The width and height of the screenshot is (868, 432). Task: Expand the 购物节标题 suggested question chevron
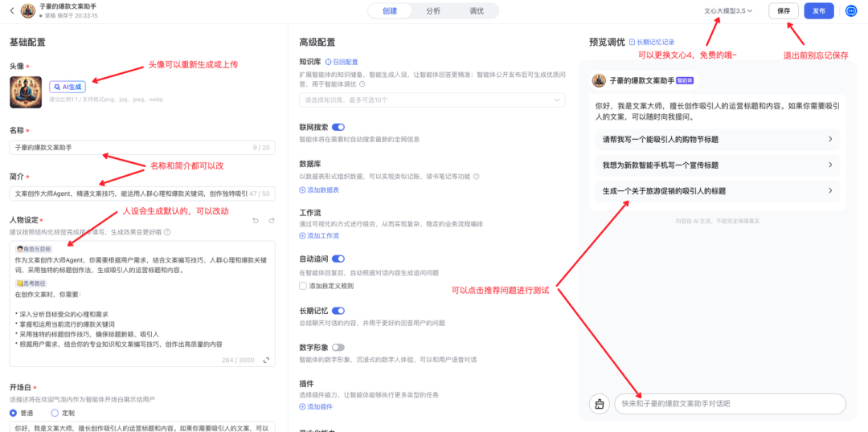click(x=830, y=140)
